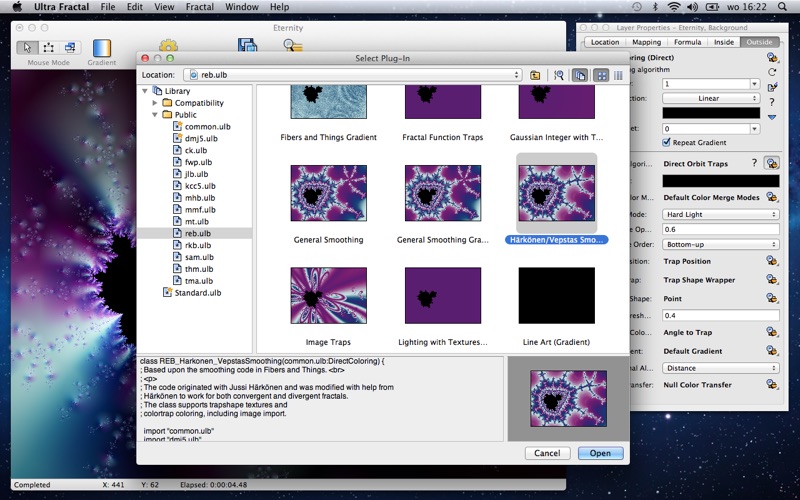Browse plug-ins for Angle to Trap
This screenshot has height=500, width=800.
coord(772,332)
